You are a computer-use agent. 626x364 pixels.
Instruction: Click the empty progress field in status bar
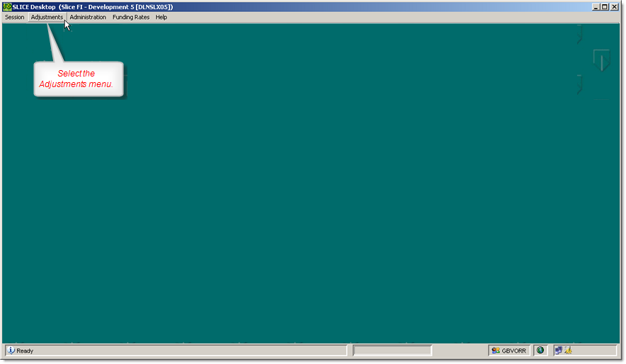tap(392, 351)
